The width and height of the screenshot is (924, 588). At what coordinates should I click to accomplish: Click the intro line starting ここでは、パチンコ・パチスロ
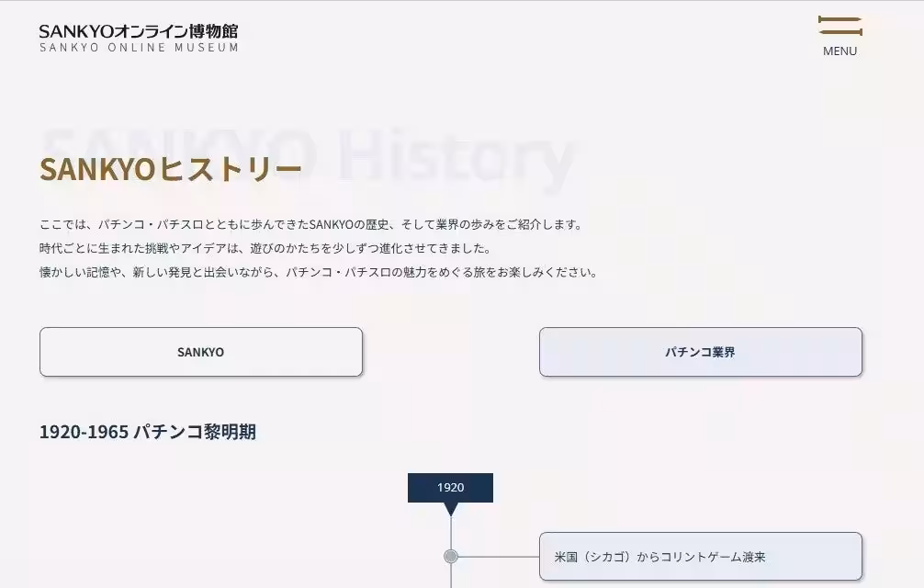click(311, 224)
